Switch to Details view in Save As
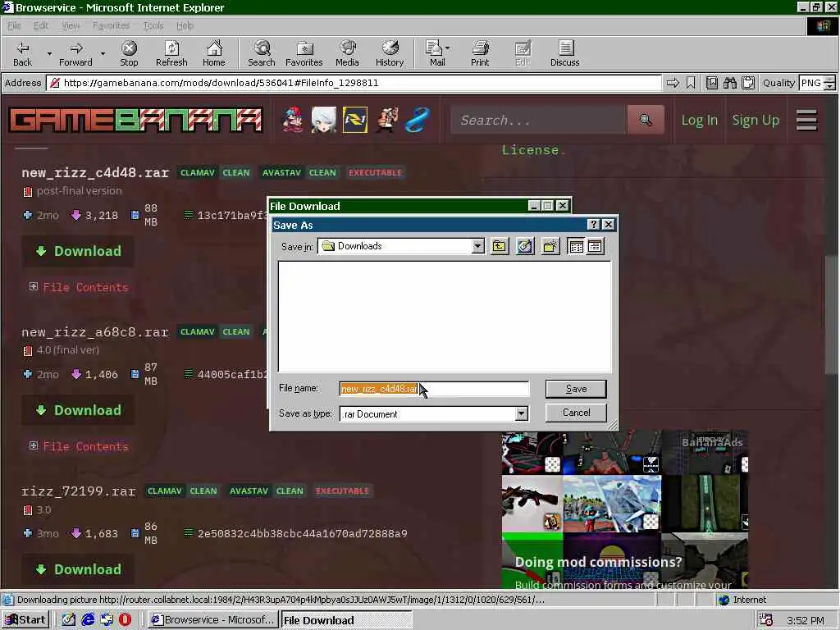This screenshot has width=840, height=630. tap(595, 246)
